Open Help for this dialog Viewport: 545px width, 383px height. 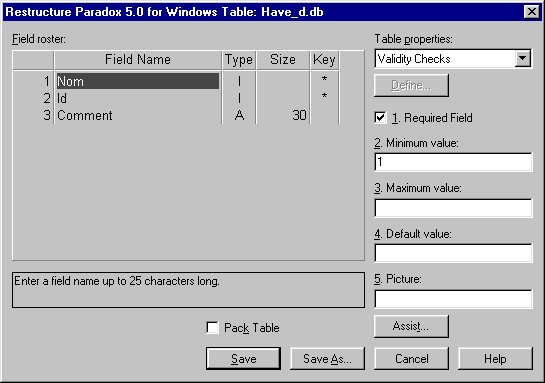tap(495, 358)
